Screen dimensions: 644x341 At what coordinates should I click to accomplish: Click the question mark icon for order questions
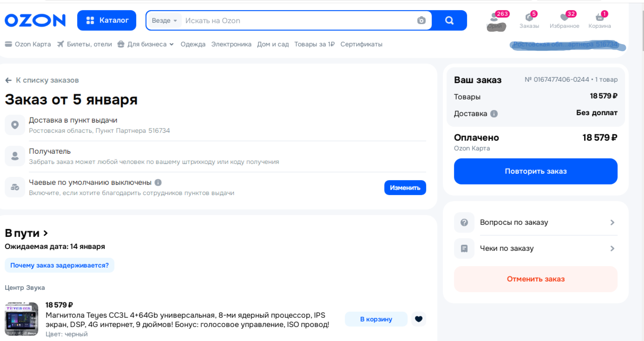point(464,223)
